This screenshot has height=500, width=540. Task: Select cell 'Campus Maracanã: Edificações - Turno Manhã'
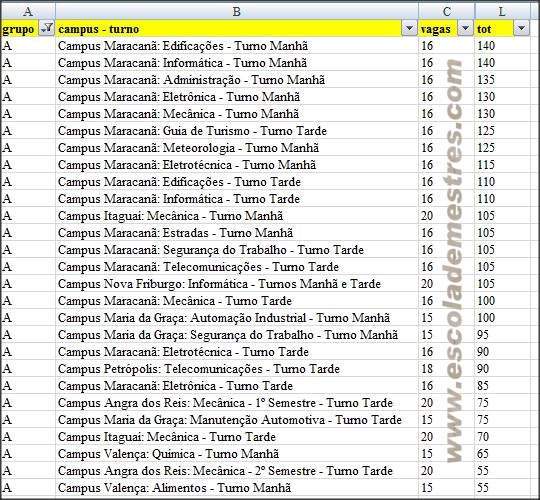pyautogui.click(x=237, y=46)
